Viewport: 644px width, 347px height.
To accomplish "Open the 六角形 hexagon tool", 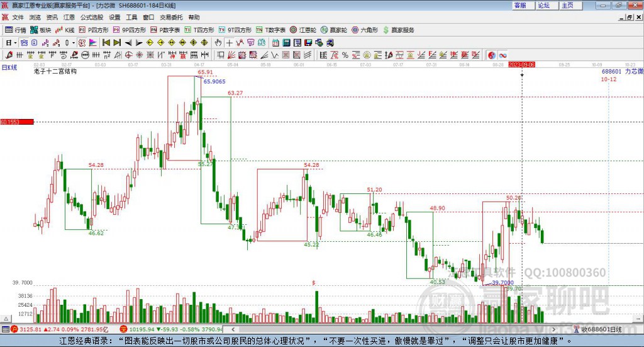I will point(365,30).
